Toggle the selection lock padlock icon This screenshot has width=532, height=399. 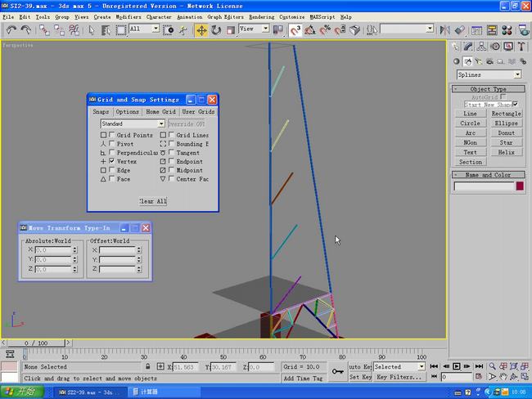coord(147,366)
